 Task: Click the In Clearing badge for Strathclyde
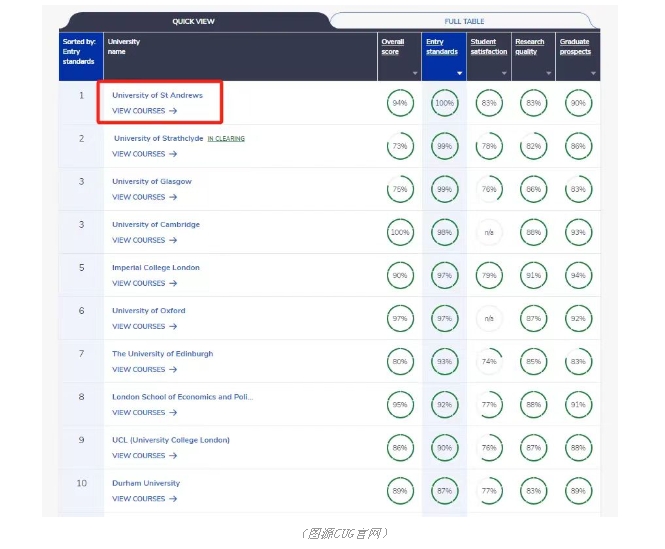226,139
